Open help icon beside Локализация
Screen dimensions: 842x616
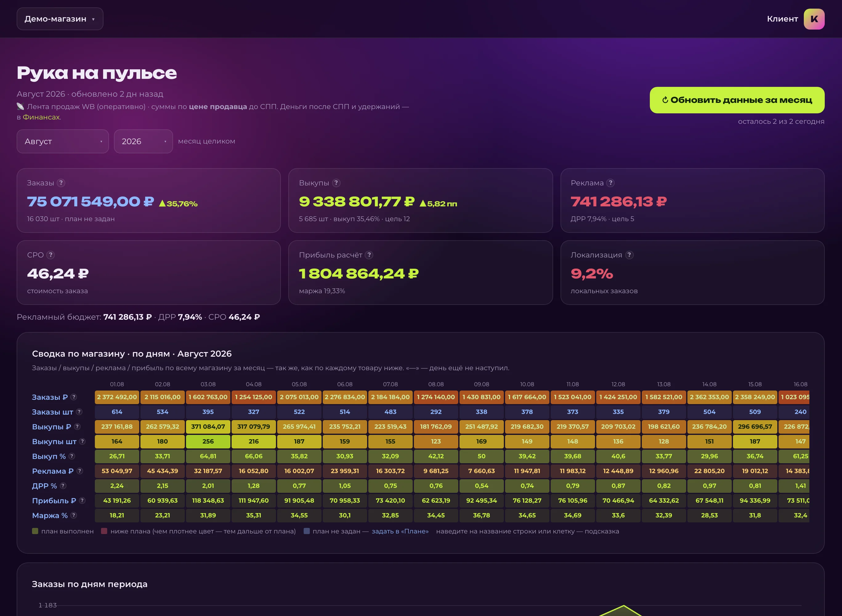[629, 255]
